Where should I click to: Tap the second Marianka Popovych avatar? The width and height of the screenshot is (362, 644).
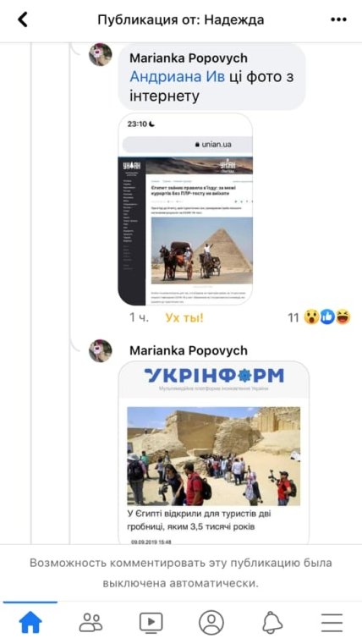coord(101,350)
